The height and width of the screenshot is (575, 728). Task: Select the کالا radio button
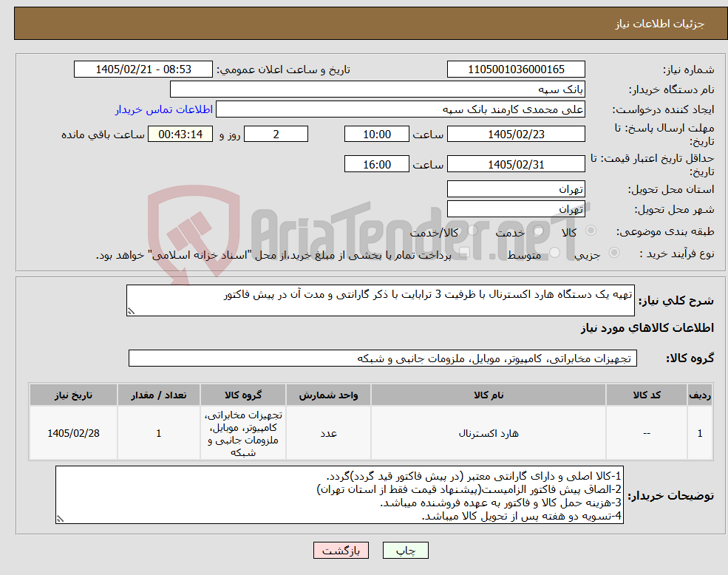click(591, 231)
